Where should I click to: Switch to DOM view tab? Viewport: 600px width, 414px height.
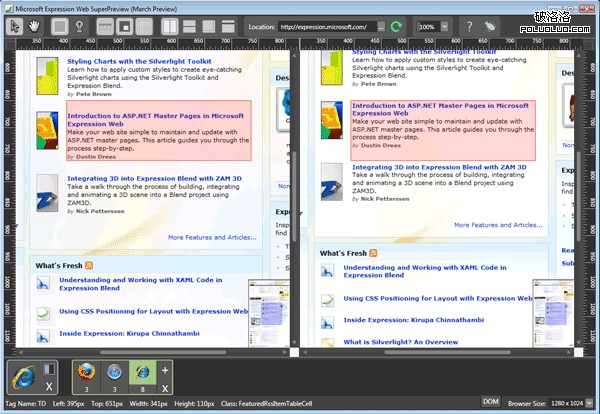(x=491, y=400)
